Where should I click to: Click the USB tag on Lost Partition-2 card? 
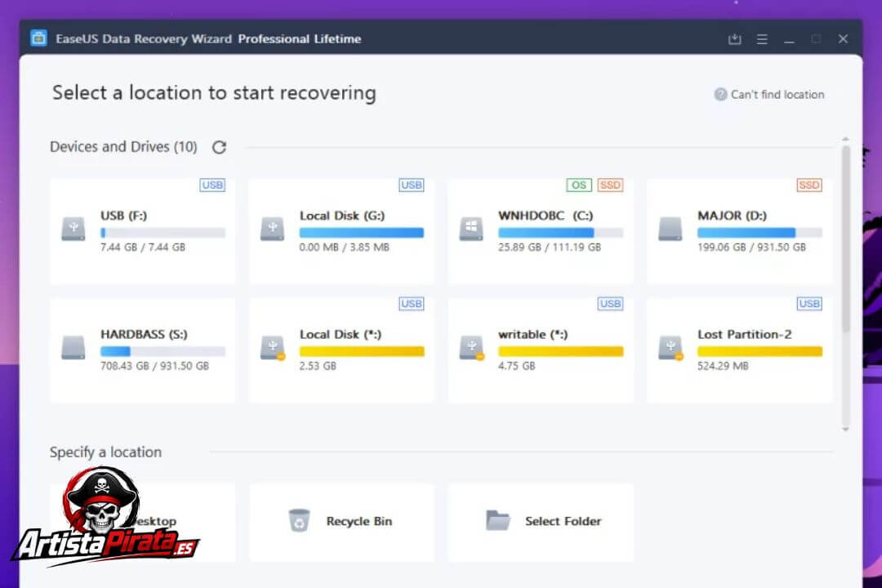(809, 304)
